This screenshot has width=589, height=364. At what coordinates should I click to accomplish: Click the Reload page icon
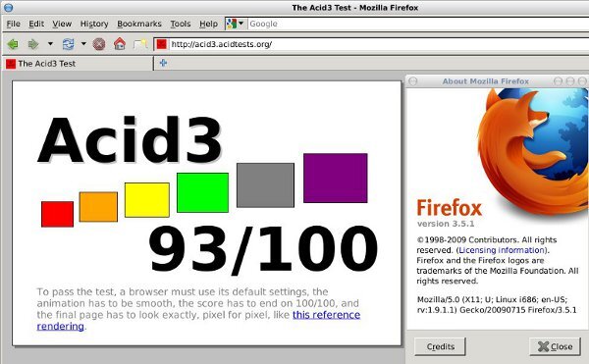(68, 44)
